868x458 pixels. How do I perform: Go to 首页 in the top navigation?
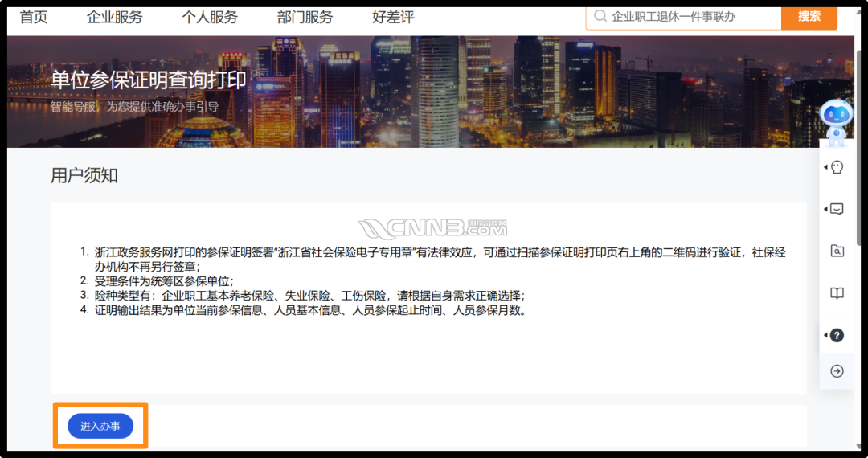point(34,17)
